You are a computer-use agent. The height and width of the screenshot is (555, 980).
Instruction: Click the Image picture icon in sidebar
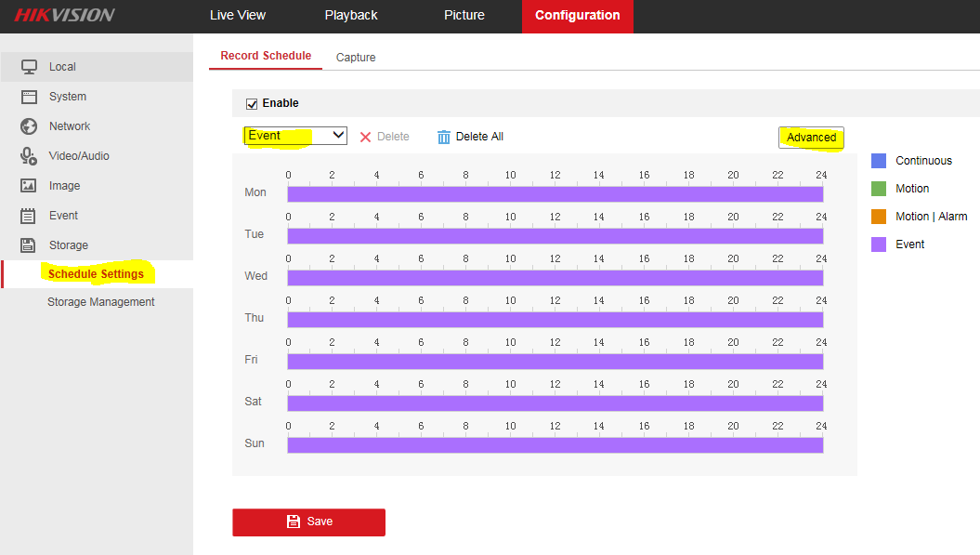pos(29,186)
